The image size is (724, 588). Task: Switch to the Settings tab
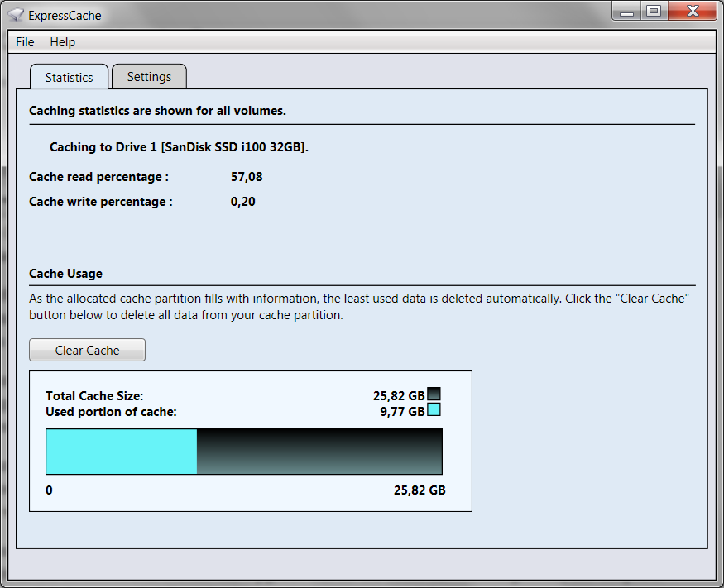[x=149, y=77]
